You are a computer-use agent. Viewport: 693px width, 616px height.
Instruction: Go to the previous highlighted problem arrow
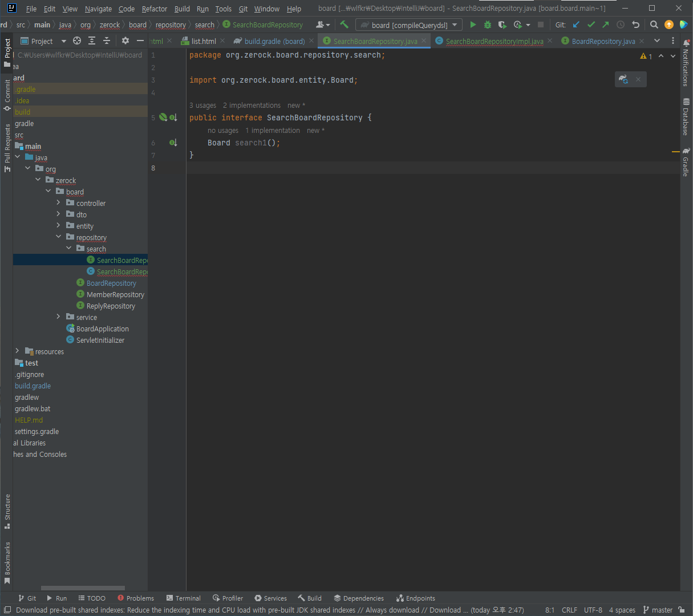coord(661,56)
